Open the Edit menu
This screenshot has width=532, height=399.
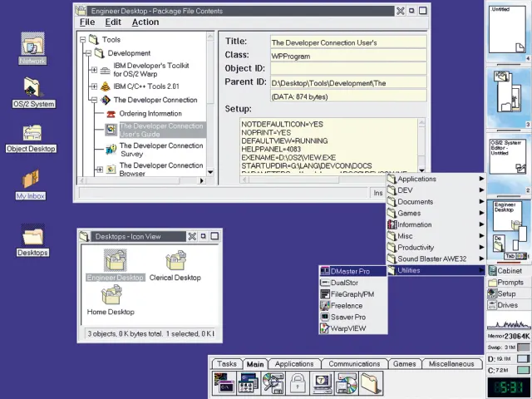[113, 22]
